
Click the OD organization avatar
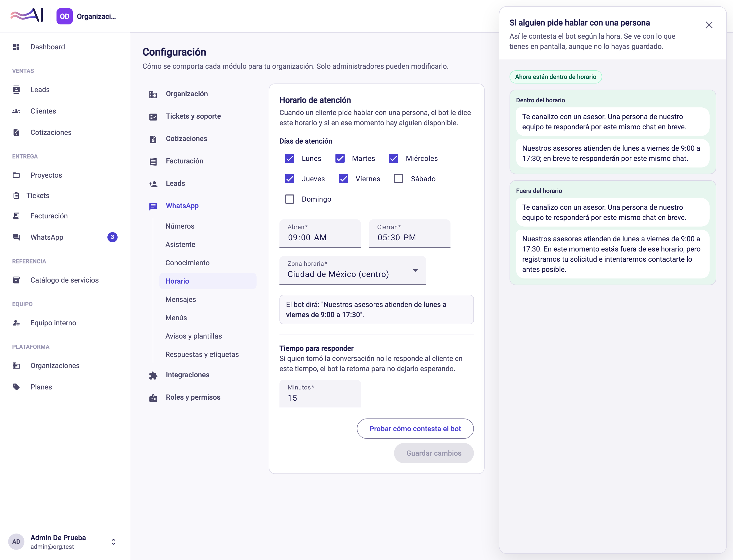[65, 16]
